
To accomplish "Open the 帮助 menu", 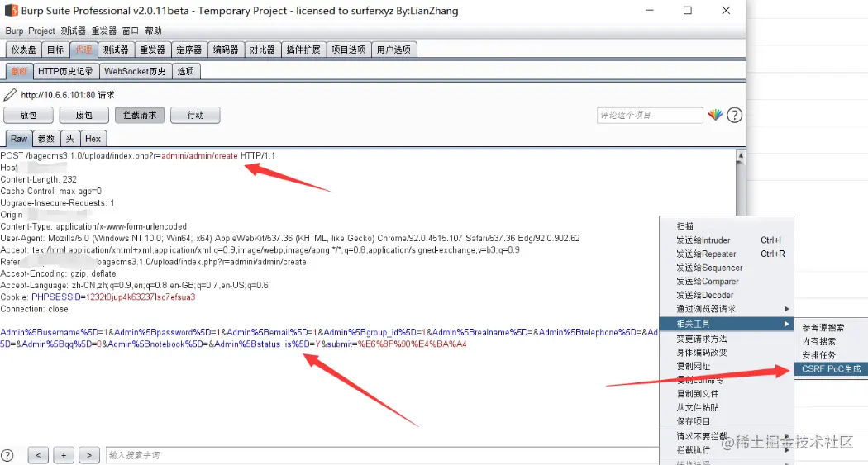I will coord(153,31).
